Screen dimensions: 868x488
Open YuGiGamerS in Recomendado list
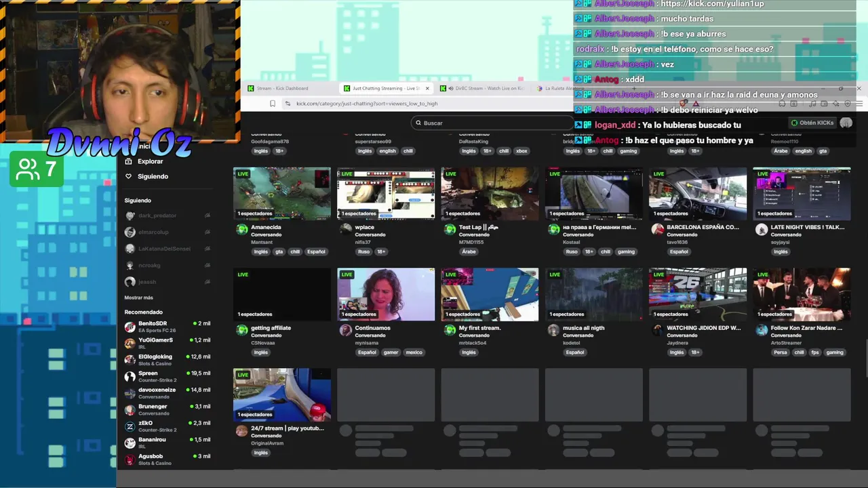[x=167, y=343]
